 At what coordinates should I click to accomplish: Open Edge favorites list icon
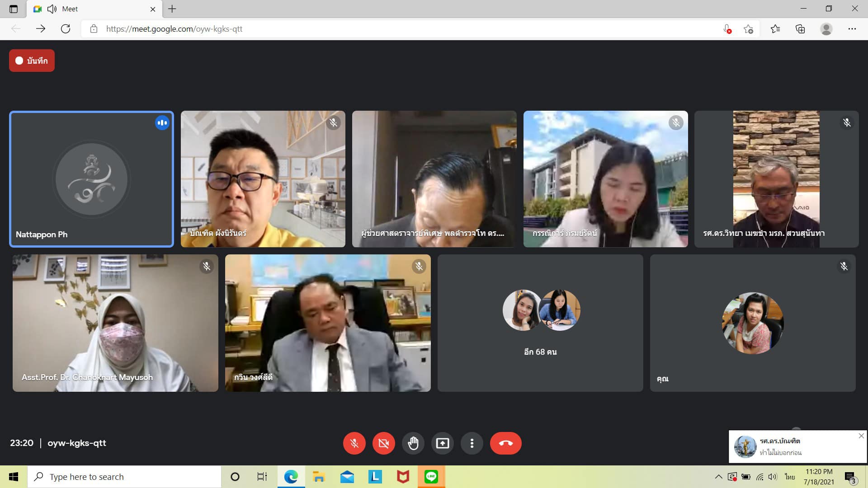click(x=775, y=29)
